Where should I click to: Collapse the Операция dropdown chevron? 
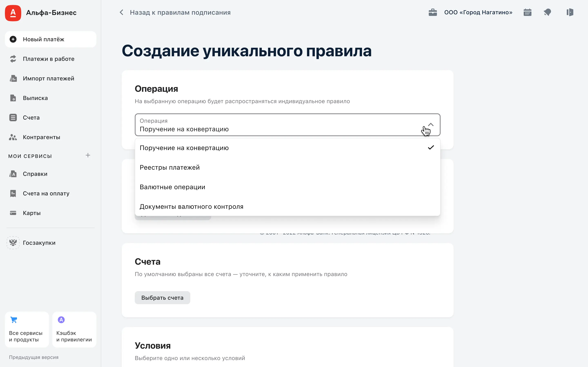pyautogui.click(x=431, y=125)
